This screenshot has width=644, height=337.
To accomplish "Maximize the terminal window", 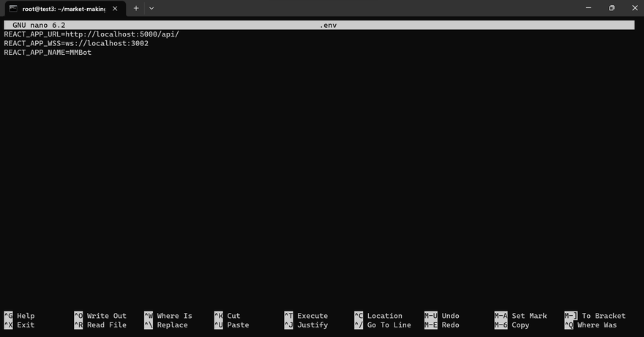I will 611,8.
